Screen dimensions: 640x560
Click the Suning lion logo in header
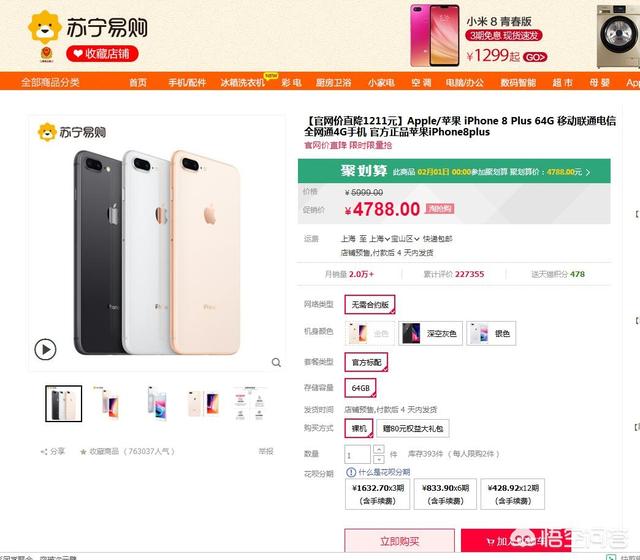[44, 27]
